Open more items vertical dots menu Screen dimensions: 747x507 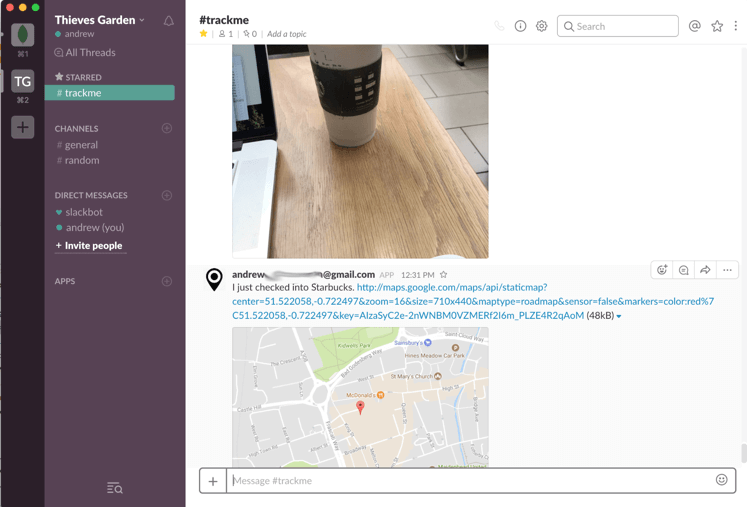point(736,26)
